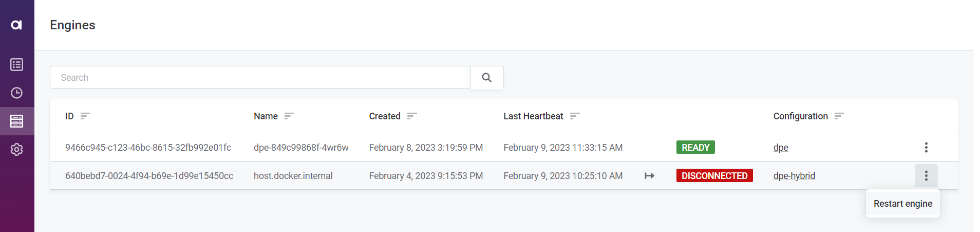Select the Engines server sidebar icon
The image size is (980, 232).
16,121
